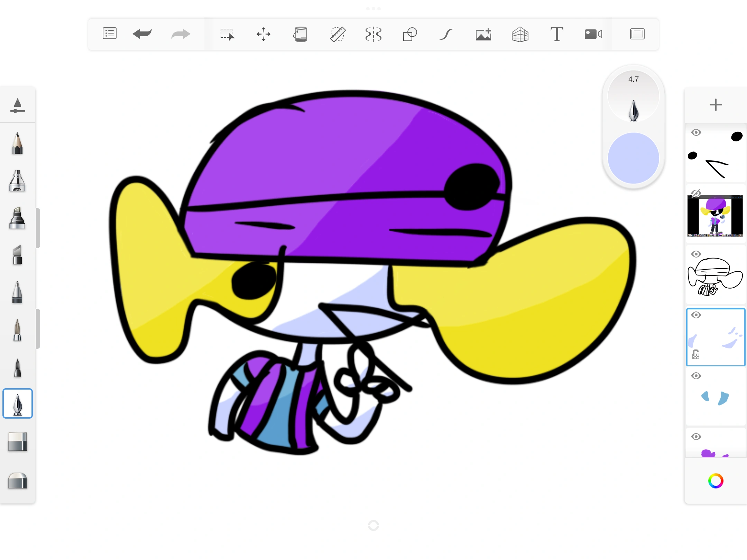The image size is (747, 560).
Task: Open the perspective guides tool
Action: [520, 34]
